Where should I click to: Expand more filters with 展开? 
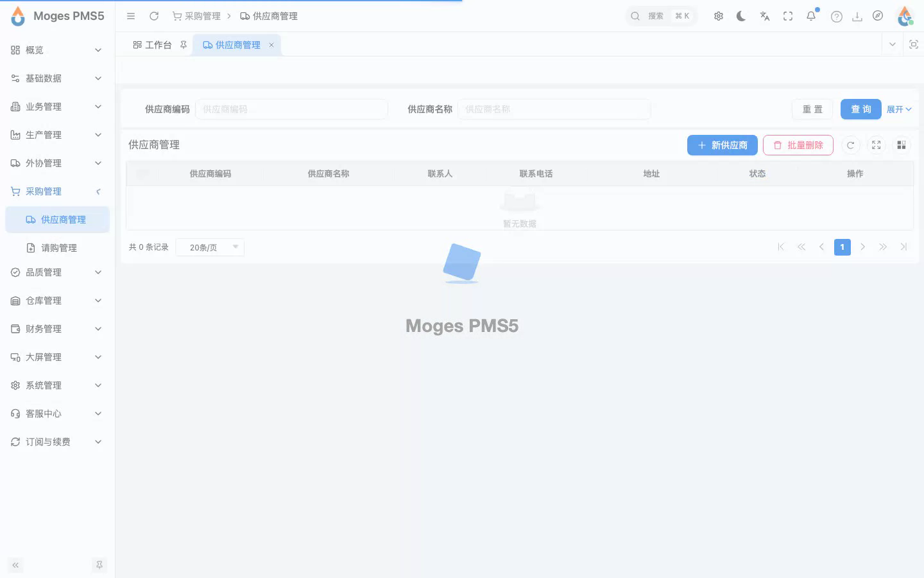[x=899, y=109]
